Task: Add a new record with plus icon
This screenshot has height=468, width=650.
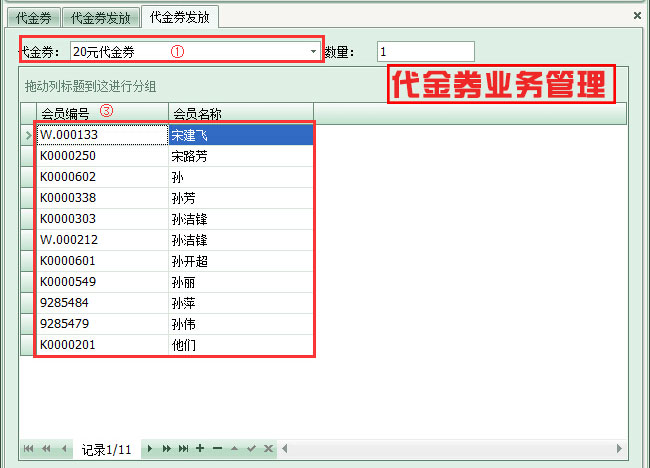Action: (201, 449)
